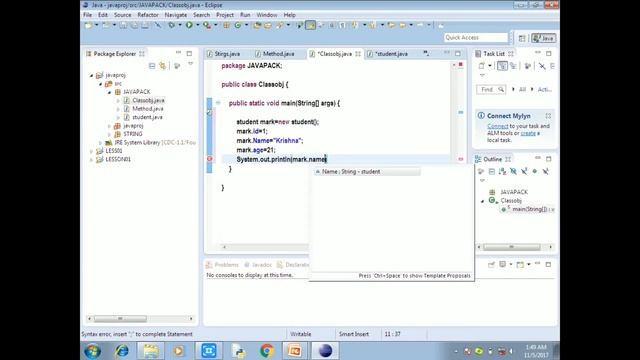This screenshot has width=640, height=360.
Task: Click the Save disk icon in toolbar
Action: pos(123,25)
